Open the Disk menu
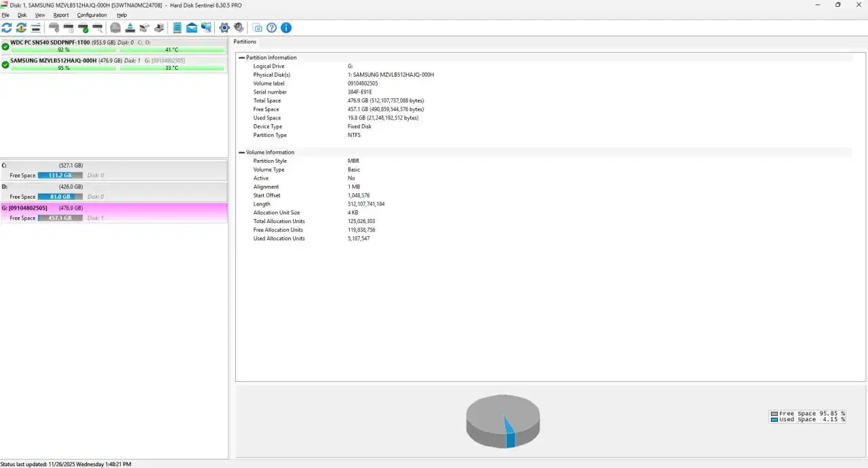The height and width of the screenshot is (468, 868). [x=22, y=15]
